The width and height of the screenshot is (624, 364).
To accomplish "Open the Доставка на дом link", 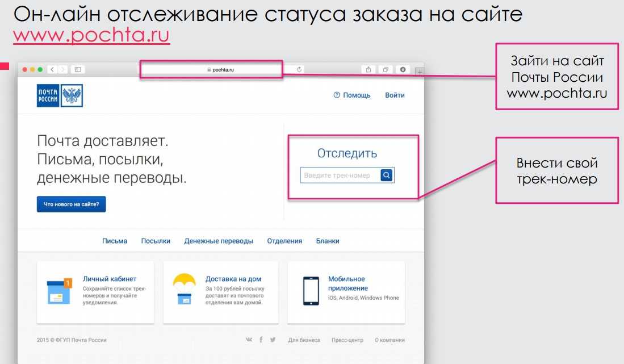I will click(x=233, y=279).
